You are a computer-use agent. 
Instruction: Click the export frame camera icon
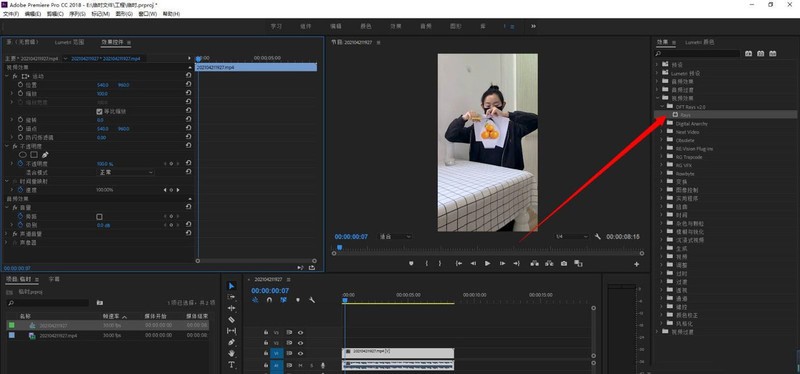coord(564,263)
